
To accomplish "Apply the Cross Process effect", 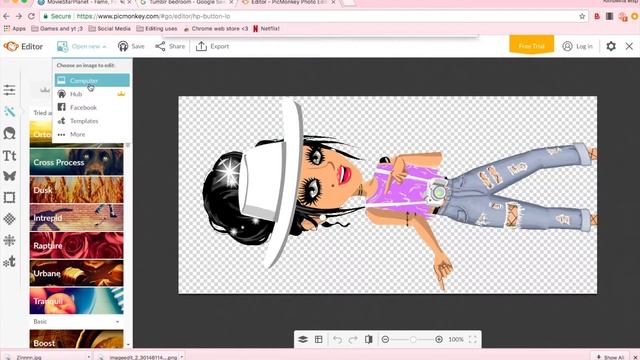I will (x=76, y=162).
